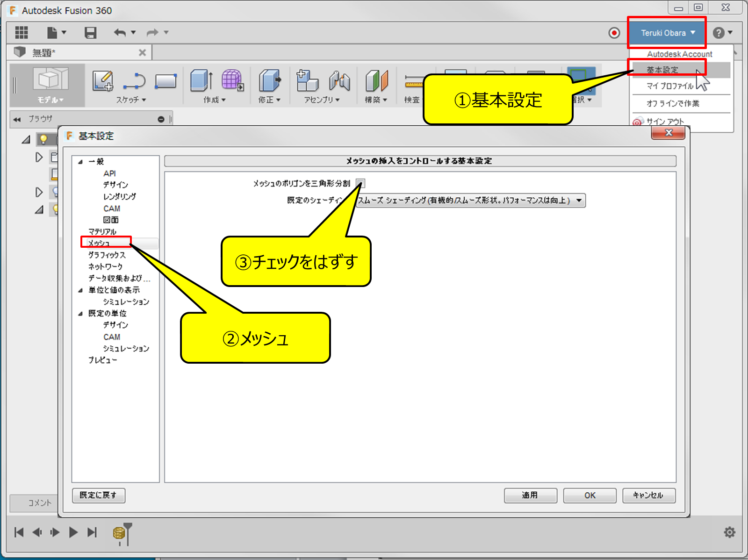This screenshot has height=560, width=748.
Task: Open レンダリング preferences
Action: coord(120,197)
